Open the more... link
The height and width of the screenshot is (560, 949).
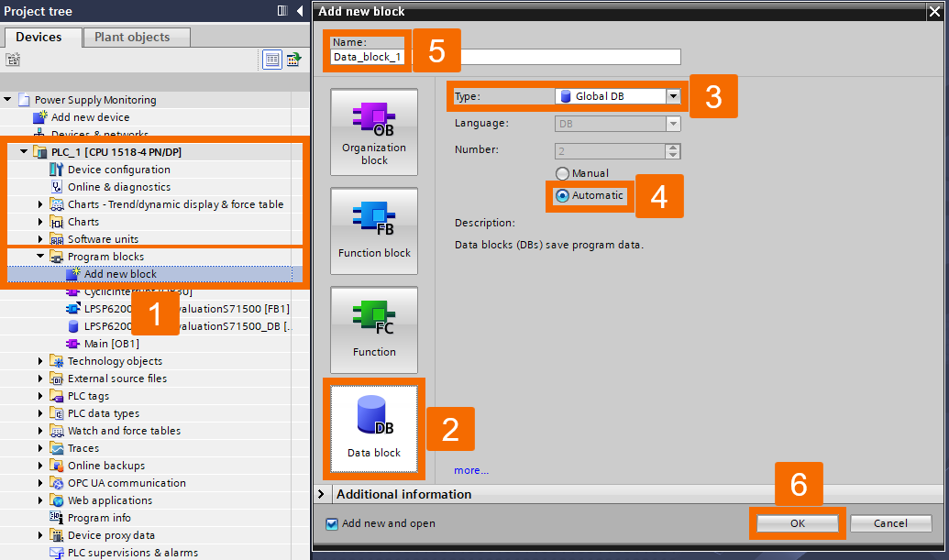point(471,470)
